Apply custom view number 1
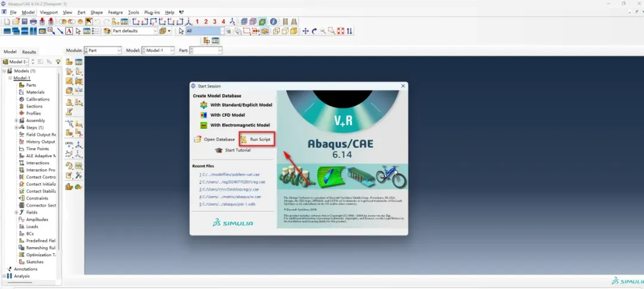This screenshot has height=289, width=644. click(x=197, y=21)
